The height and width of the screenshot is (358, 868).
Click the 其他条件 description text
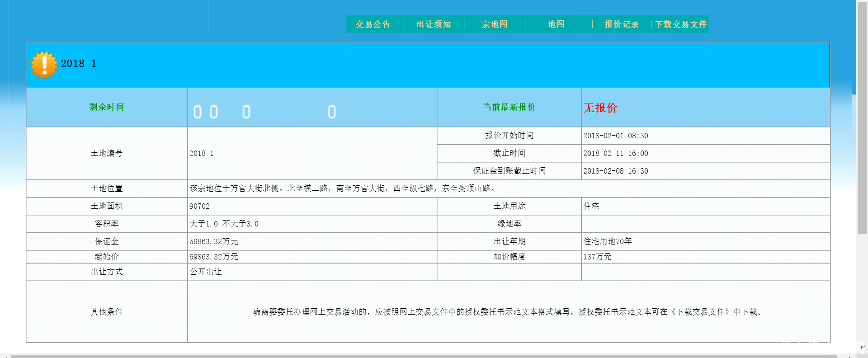coord(508,312)
